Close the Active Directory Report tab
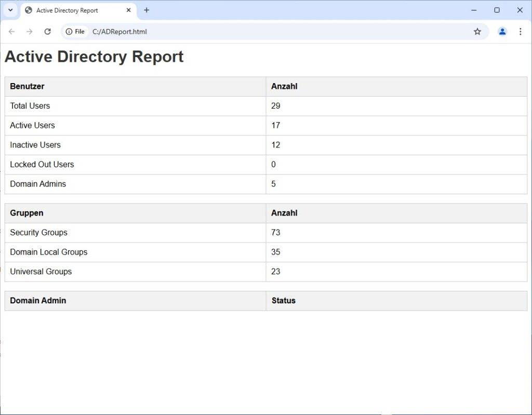This screenshot has height=415, width=532. point(128,10)
